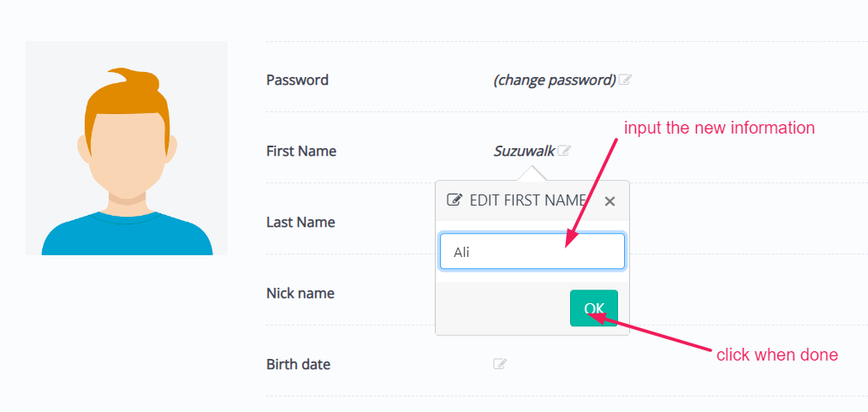Select the Nick name field label

click(x=300, y=294)
